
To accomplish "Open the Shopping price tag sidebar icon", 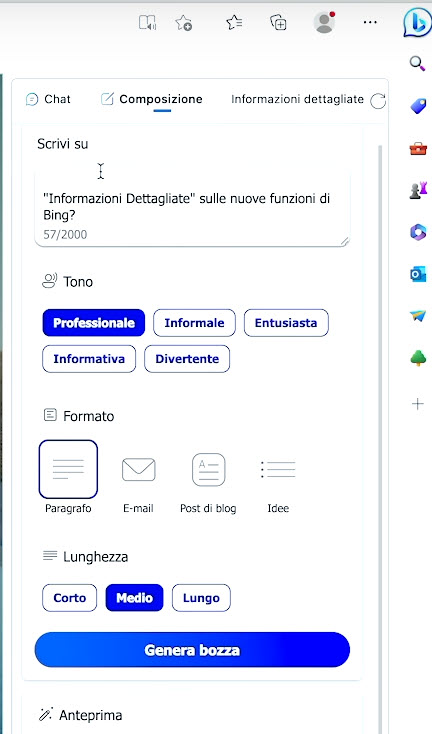I will coord(418,106).
